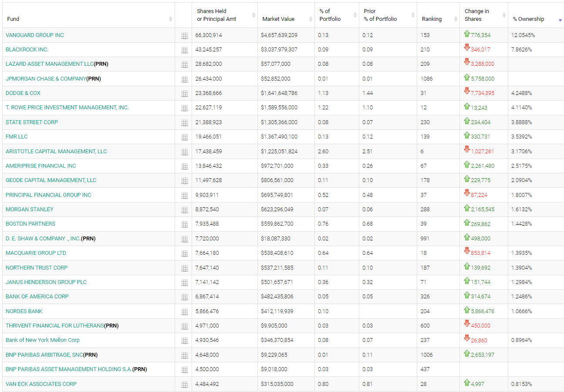Sort the table by Ranking

pos(438,15)
